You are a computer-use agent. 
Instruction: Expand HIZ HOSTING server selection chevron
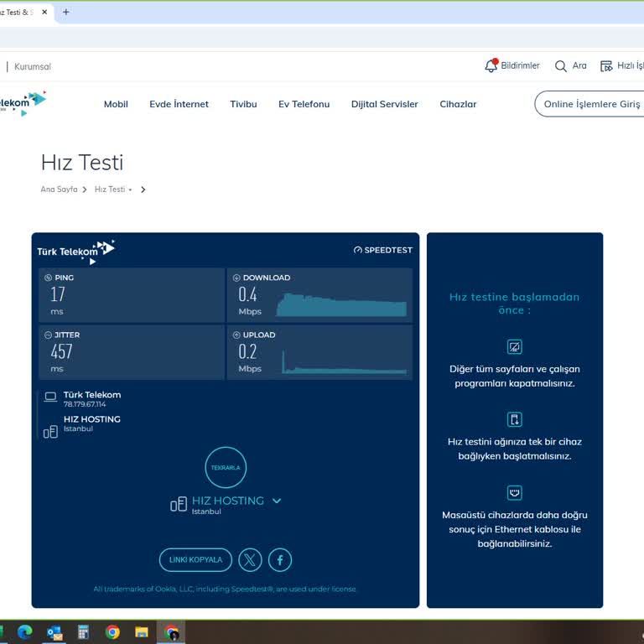277,501
